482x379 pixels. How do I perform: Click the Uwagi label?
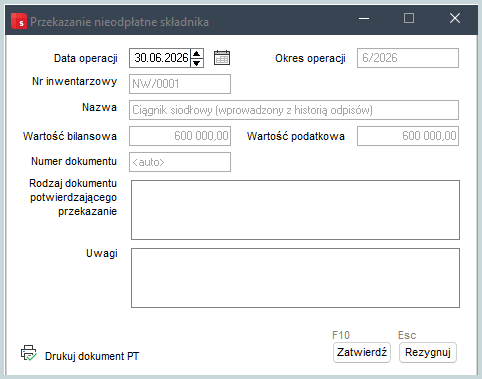tap(102, 253)
